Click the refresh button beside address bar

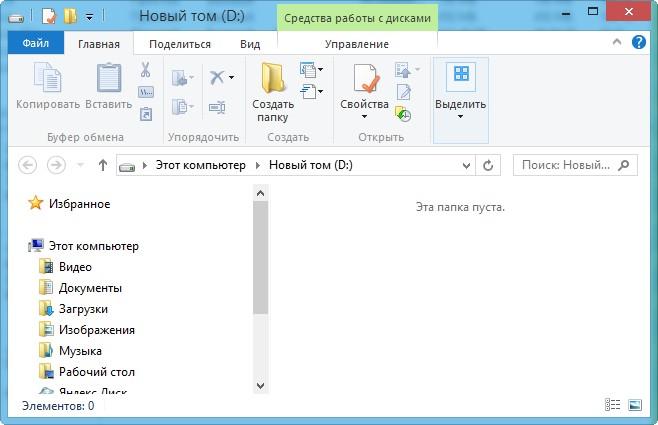tap(488, 165)
